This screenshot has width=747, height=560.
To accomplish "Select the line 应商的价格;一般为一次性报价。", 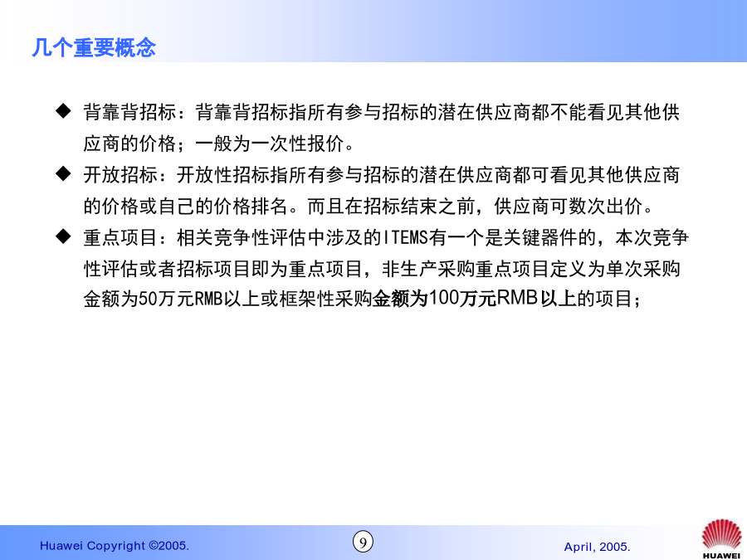I will 218,144.
